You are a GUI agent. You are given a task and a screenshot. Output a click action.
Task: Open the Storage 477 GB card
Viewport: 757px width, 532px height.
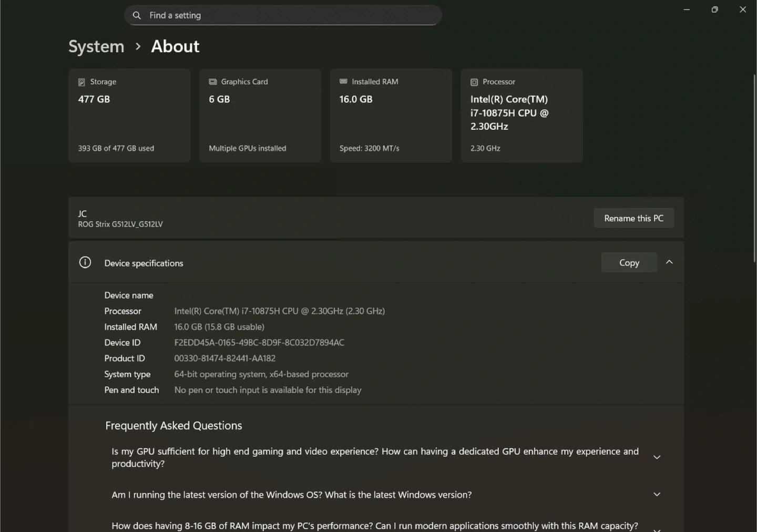pos(129,116)
